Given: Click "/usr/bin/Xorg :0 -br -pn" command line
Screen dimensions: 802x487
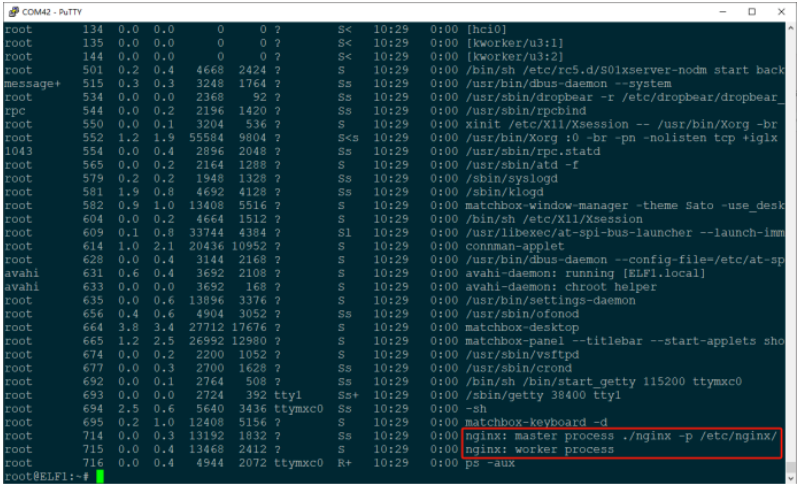Looking at the screenshot, I should point(621,138).
